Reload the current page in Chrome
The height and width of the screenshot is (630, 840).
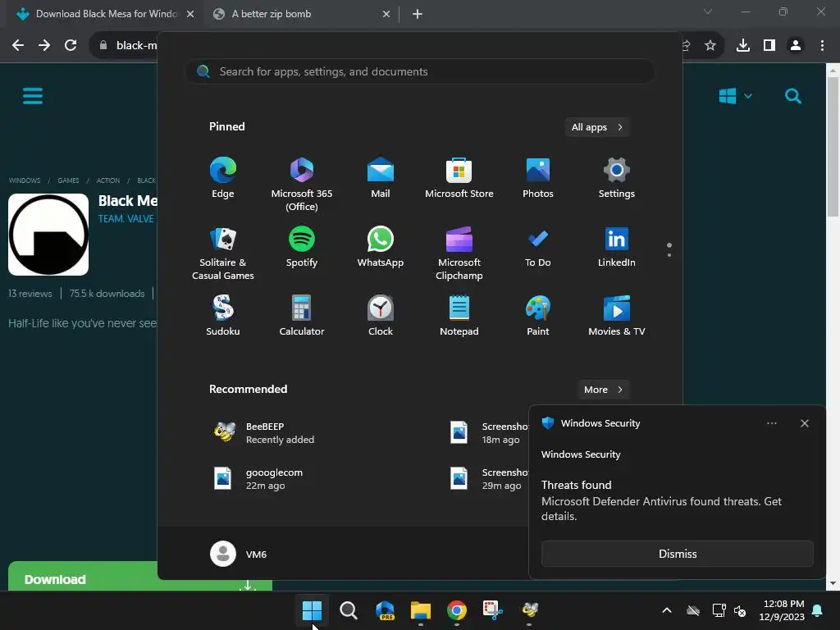71,46
